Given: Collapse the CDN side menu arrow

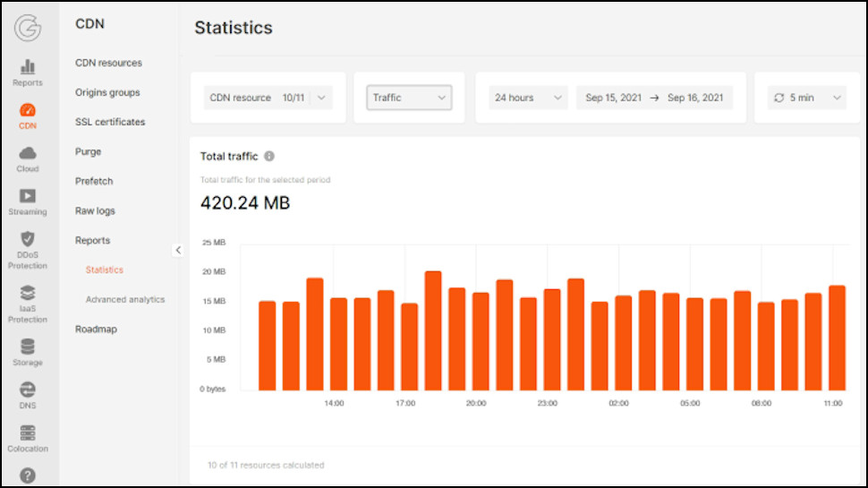Looking at the screenshot, I should 178,251.
